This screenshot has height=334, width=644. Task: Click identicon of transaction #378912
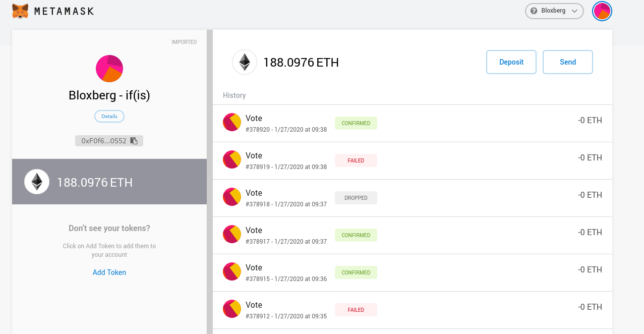coord(232,309)
